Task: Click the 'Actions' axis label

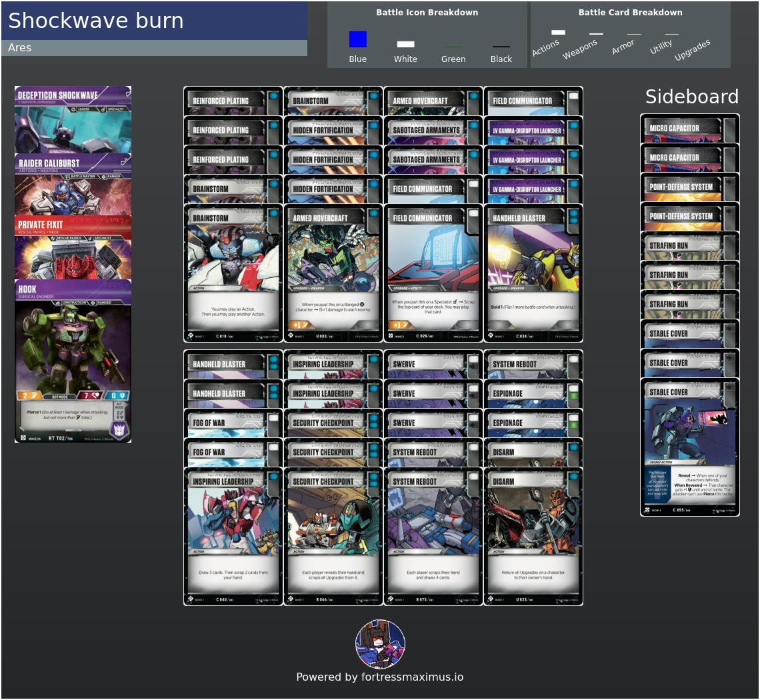Action: pyautogui.click(x=545, y=47)
